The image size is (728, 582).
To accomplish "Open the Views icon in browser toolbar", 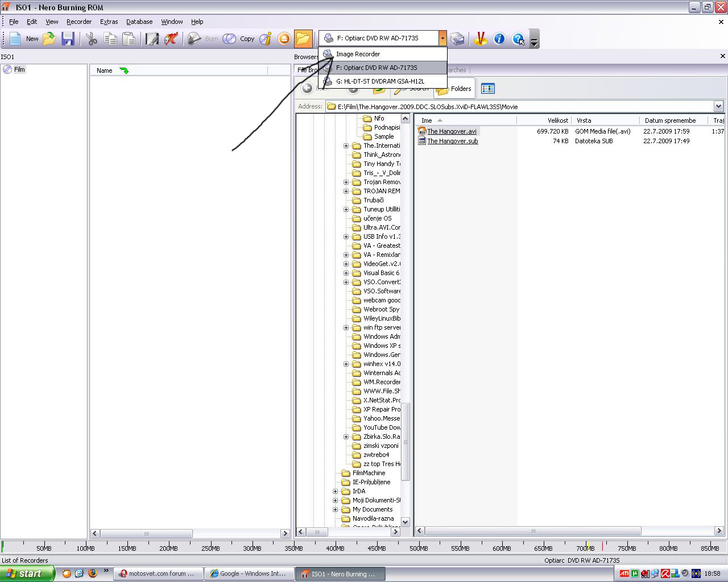I will 488,88.
